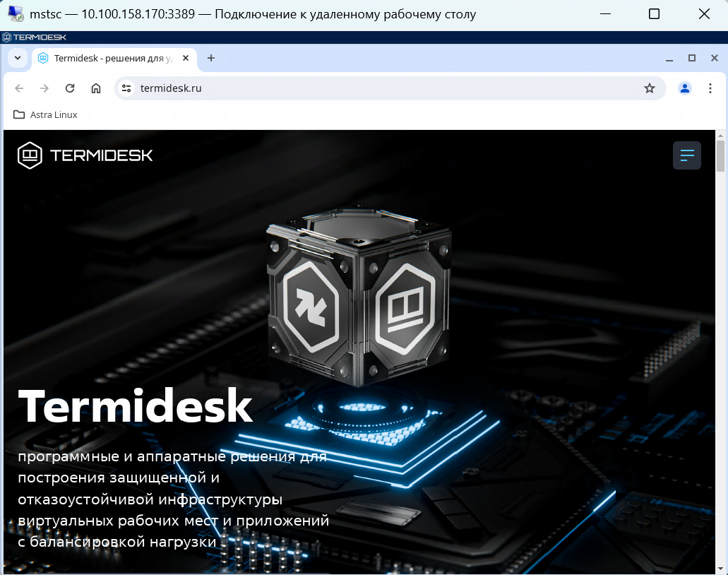Go forward to next page

pos(44,88)
